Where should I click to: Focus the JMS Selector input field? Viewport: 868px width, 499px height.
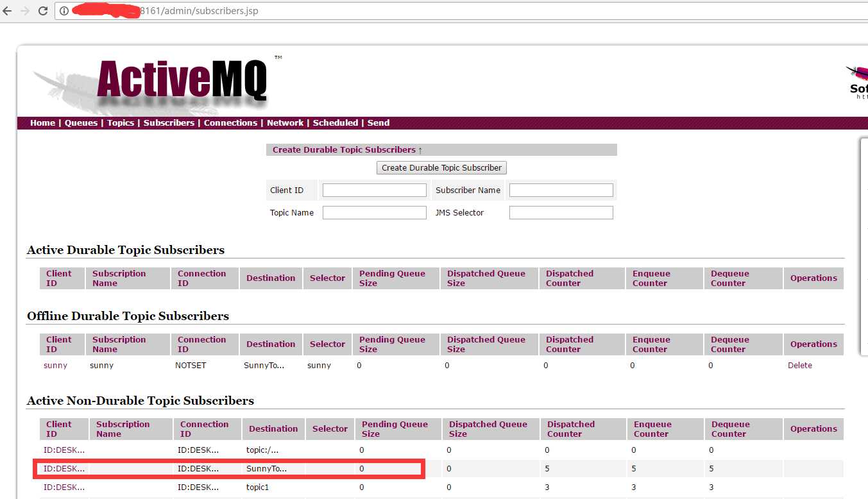[x=561, y=213]
